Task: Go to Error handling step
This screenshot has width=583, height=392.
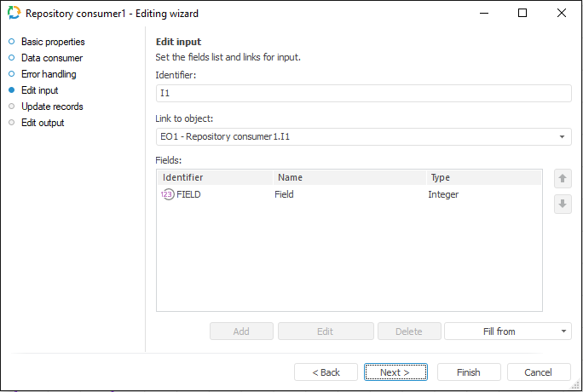Action: pos(49,74)
